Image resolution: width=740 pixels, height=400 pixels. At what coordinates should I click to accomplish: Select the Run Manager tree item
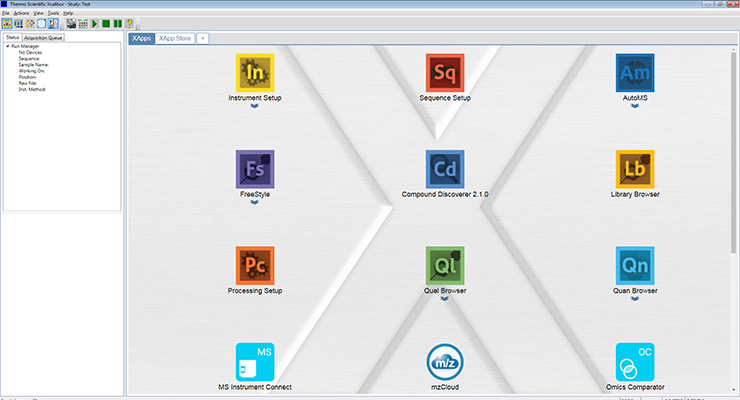25,46
